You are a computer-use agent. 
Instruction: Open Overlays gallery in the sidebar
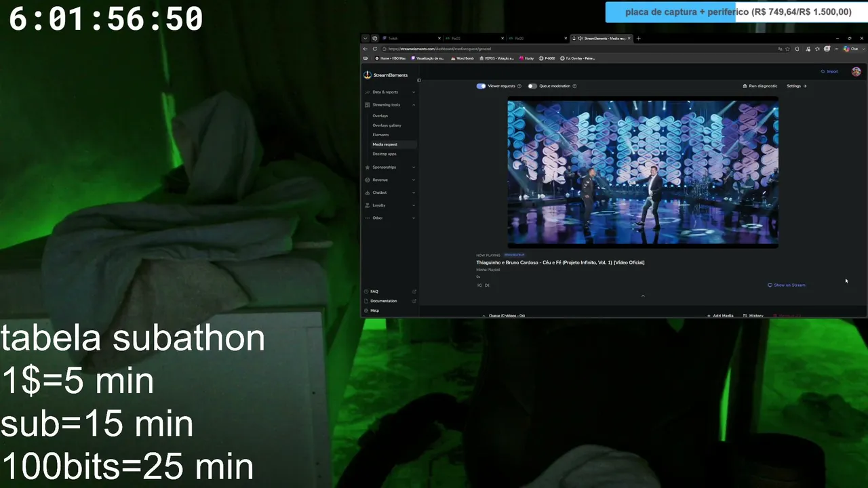(387, 125)
